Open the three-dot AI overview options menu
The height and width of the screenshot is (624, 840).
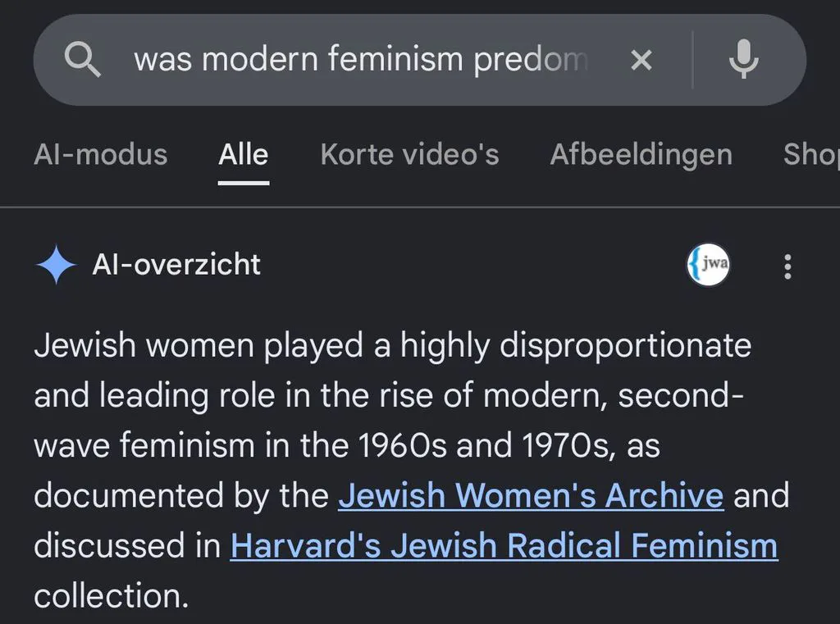pos(787,266)
